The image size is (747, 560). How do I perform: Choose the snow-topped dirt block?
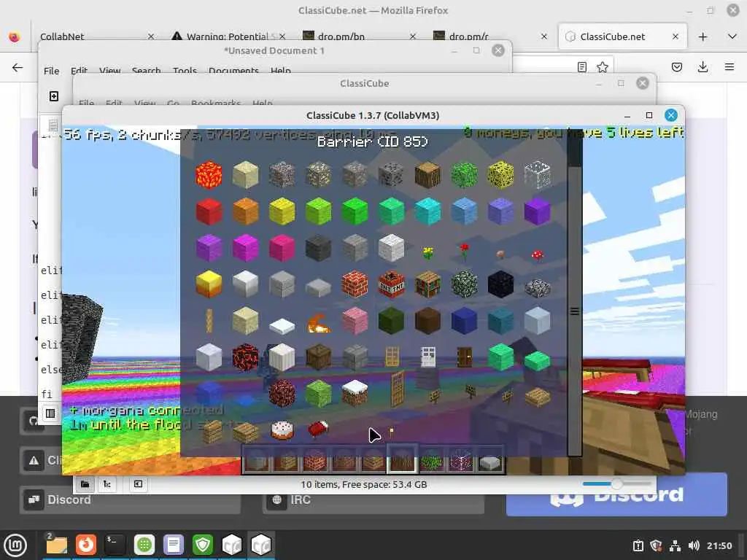click(355, 393)
